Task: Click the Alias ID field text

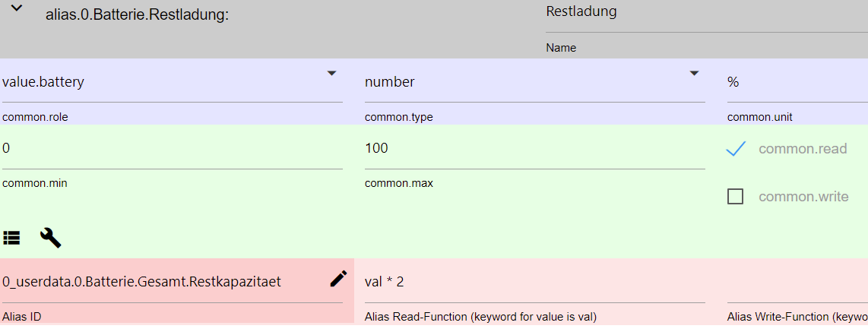Action: (141, 282)
